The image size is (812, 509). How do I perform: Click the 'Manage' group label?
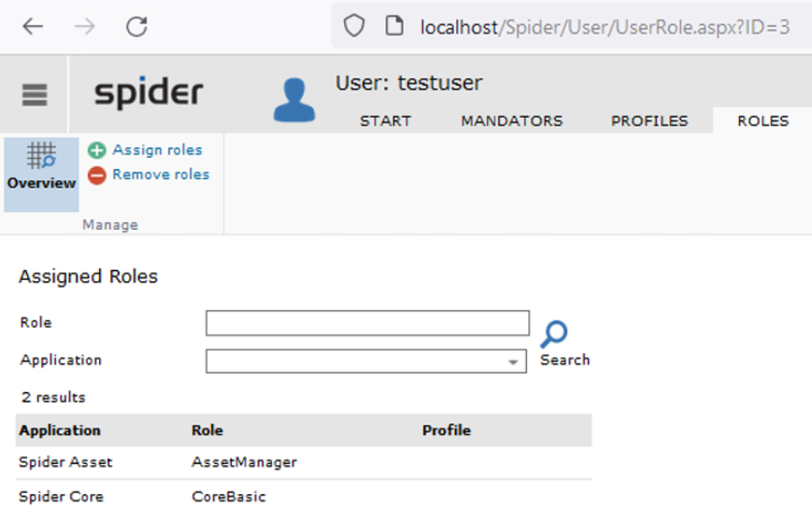point(110,225)
